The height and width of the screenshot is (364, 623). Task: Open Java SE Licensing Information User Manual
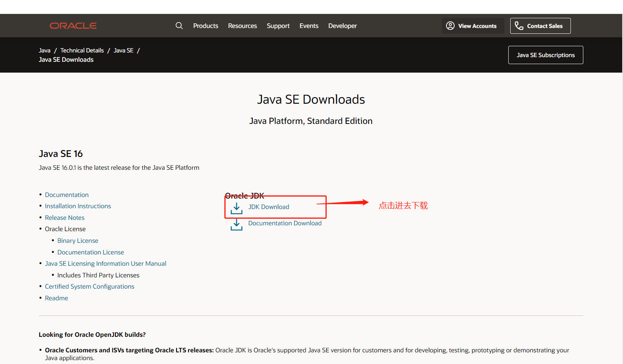pyautogui.click(x=105, y=263)
